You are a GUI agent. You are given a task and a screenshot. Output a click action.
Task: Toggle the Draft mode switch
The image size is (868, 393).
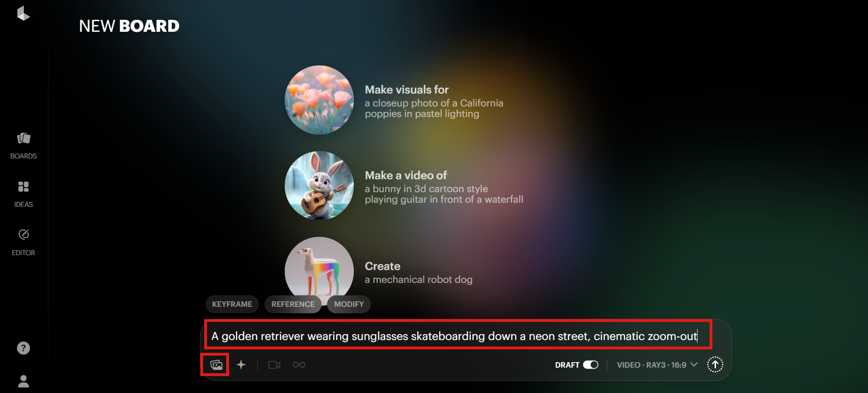[591, 365]
